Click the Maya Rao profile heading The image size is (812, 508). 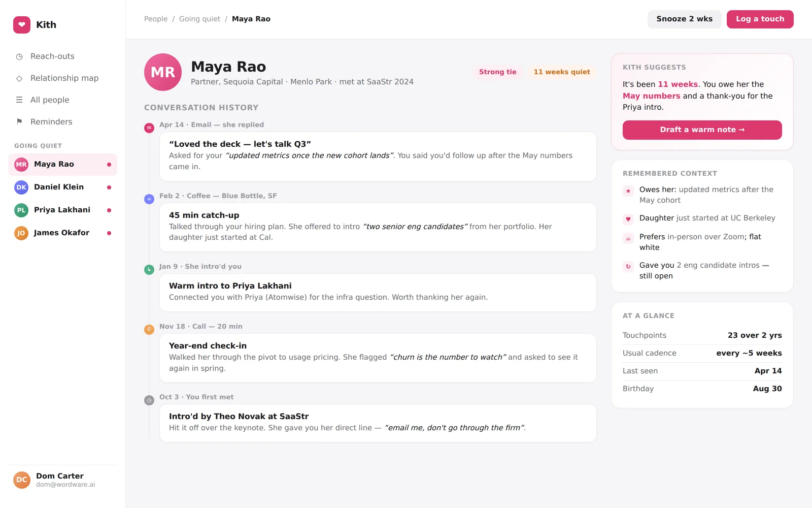point(228,67)
